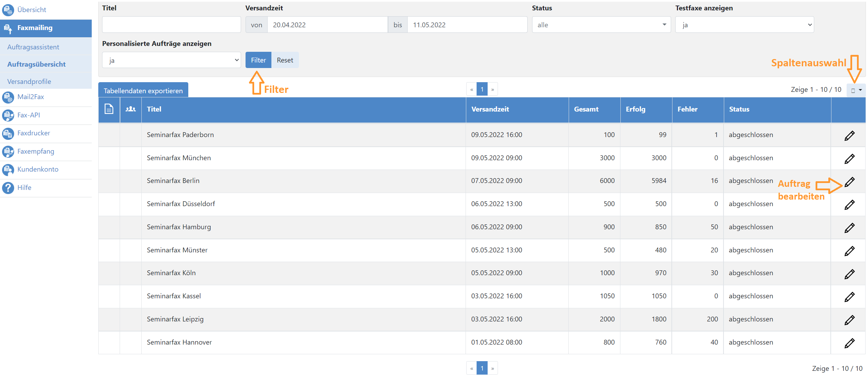Open Auftragsübersicht in the sidebar

click(36, 64)
